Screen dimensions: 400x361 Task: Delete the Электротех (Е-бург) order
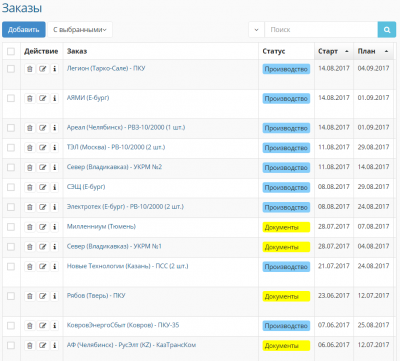coord(30,207)
